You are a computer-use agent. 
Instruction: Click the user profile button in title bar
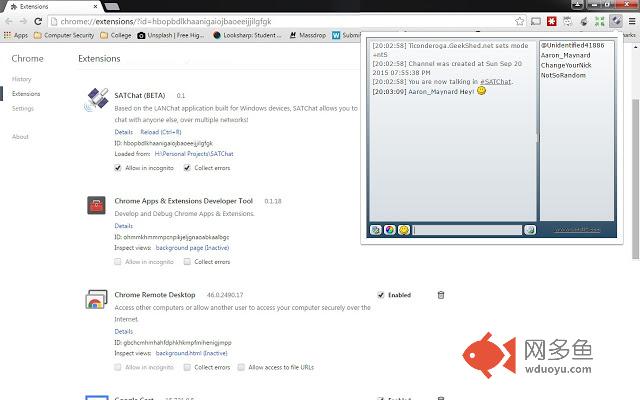tap(577, 4)
